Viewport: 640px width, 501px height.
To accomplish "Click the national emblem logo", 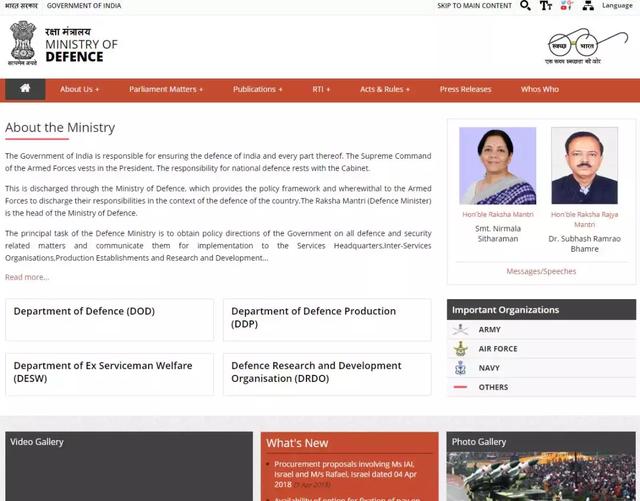I will (22, 43).
